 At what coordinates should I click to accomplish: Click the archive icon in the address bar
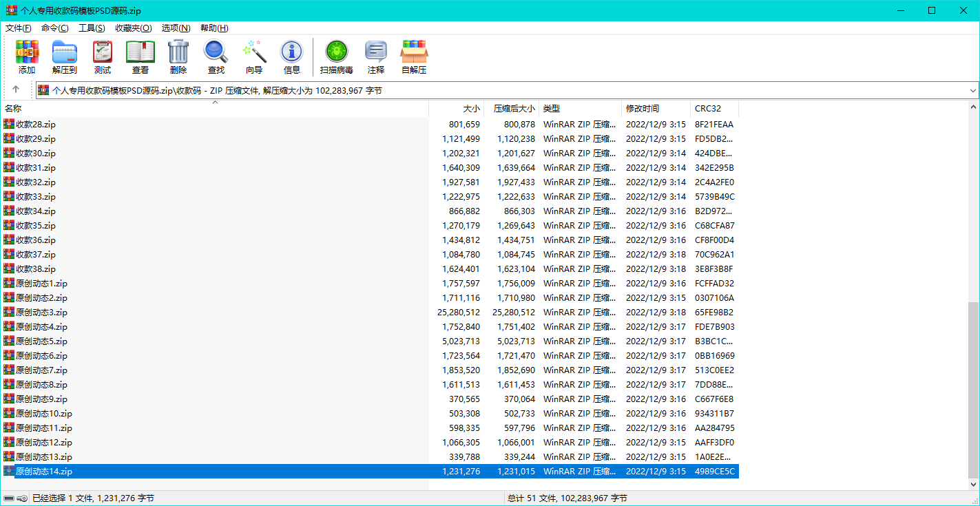(43, 90)
